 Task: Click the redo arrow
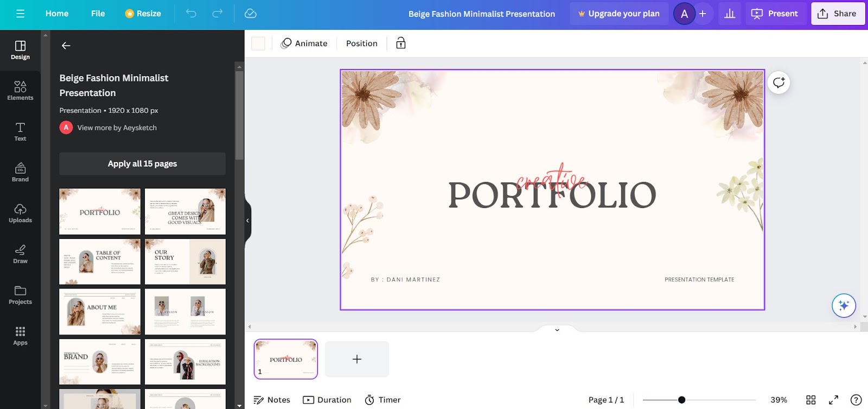[x=218, y=14]
